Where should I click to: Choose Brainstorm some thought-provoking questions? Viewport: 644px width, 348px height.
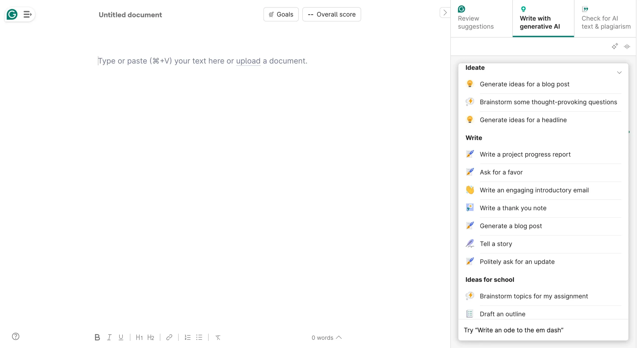(543, 102)
